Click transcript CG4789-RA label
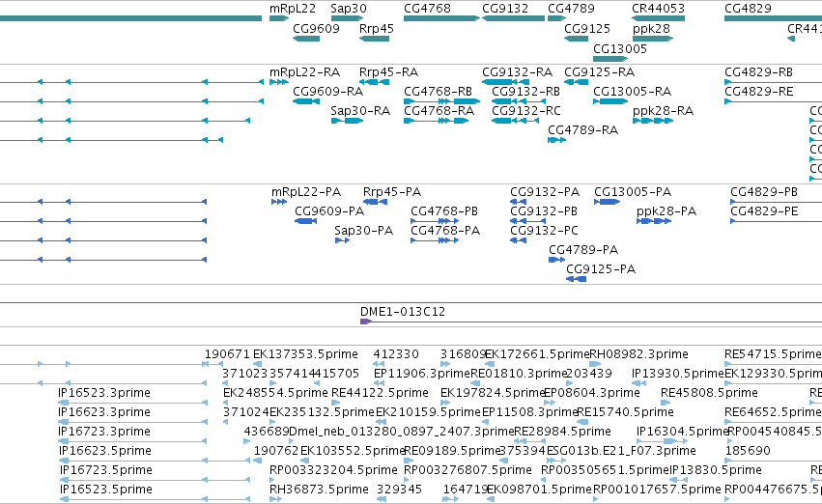822x504 pixels. (x=583, y=130)
